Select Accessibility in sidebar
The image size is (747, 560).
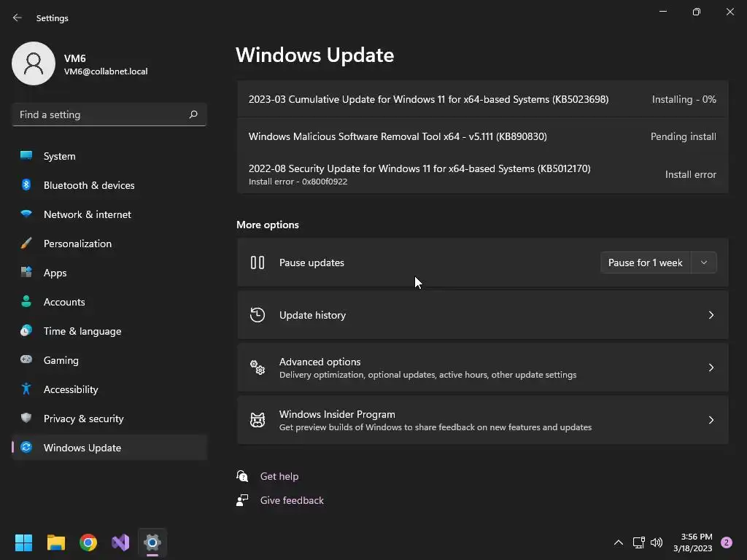(109, 389)
